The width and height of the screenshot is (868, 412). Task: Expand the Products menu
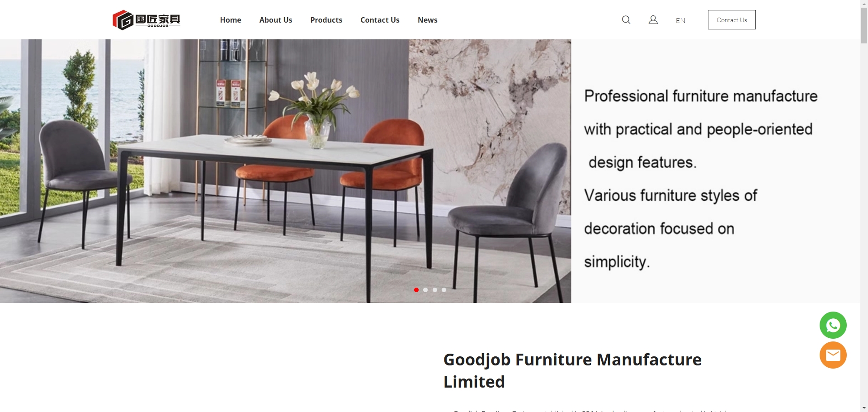pyautogui.click(x=326, y=20)
